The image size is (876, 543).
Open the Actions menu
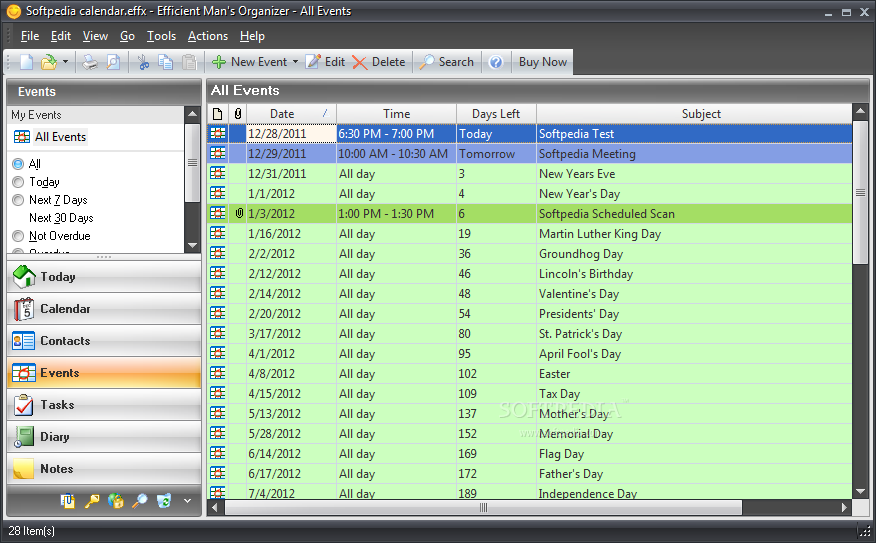pyautogui.click(x=208, y=36)
